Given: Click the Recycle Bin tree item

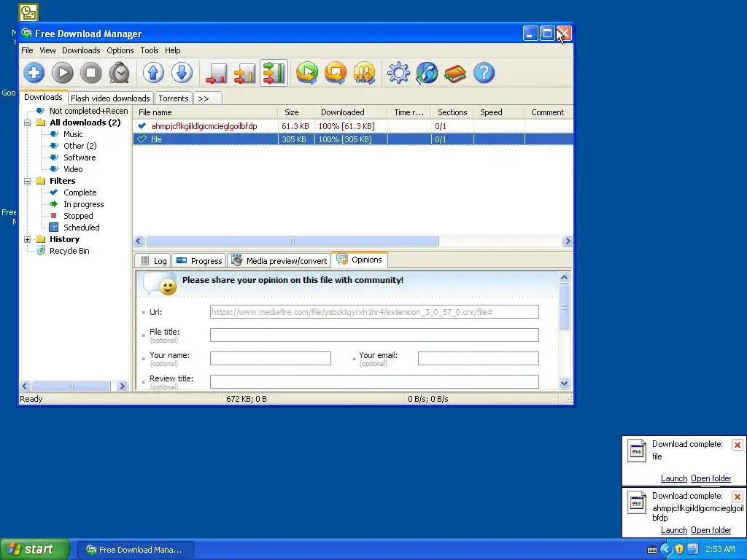Looking at the screenshot, I should 69,251.
